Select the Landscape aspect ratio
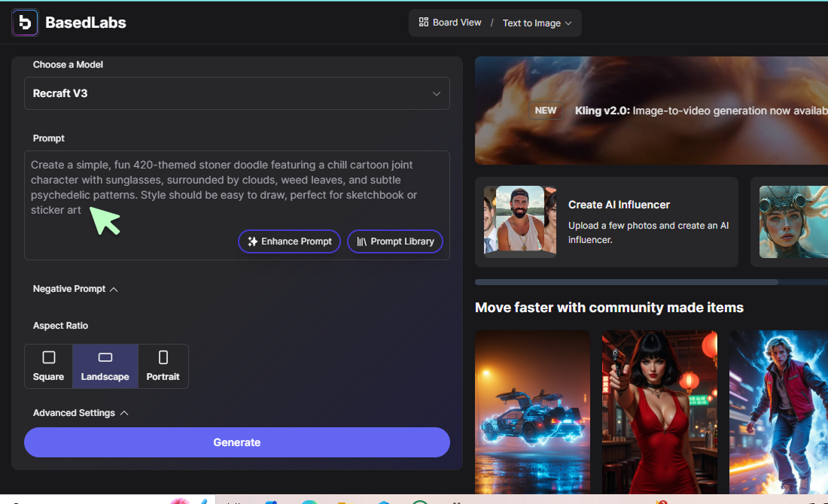 105,366
